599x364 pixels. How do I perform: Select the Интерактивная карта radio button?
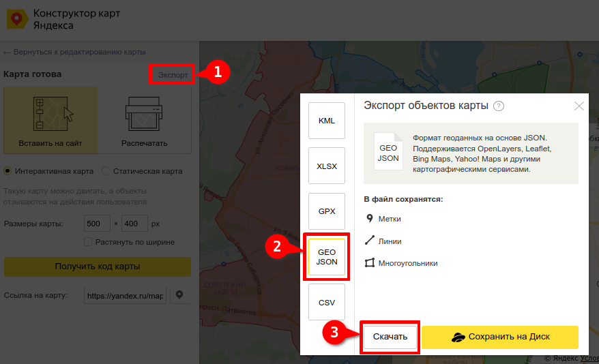[8, 171]
